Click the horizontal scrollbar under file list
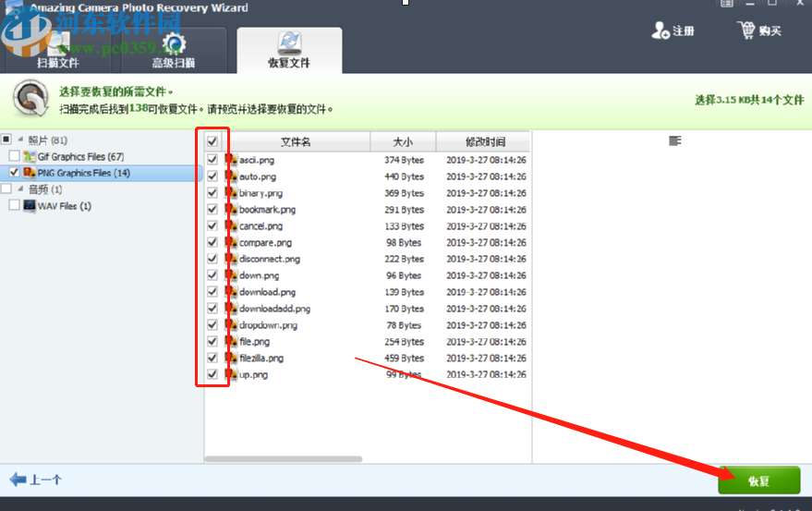This screenshot has height=511, width=812. 284,458
